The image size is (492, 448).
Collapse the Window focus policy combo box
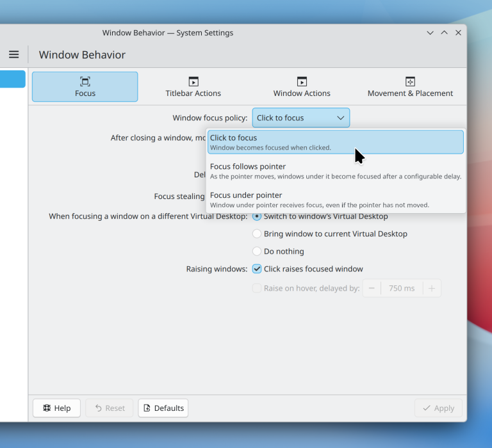[x=301, y=118]
